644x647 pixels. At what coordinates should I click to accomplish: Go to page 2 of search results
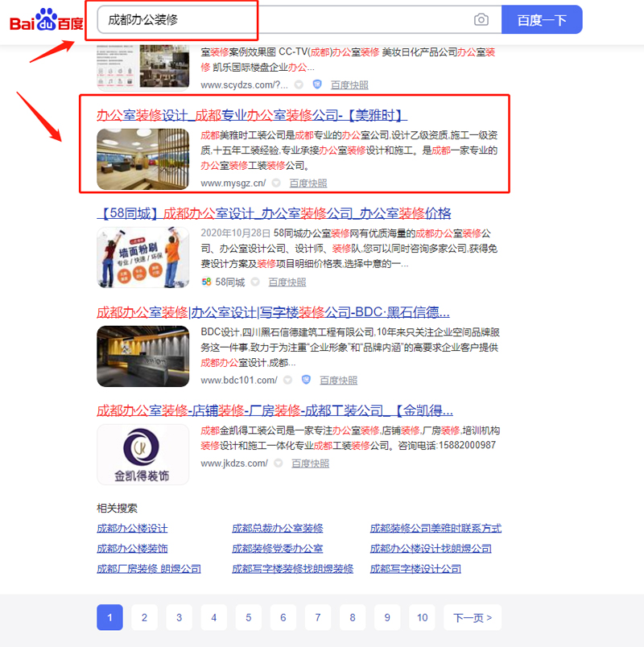(144, 617)
